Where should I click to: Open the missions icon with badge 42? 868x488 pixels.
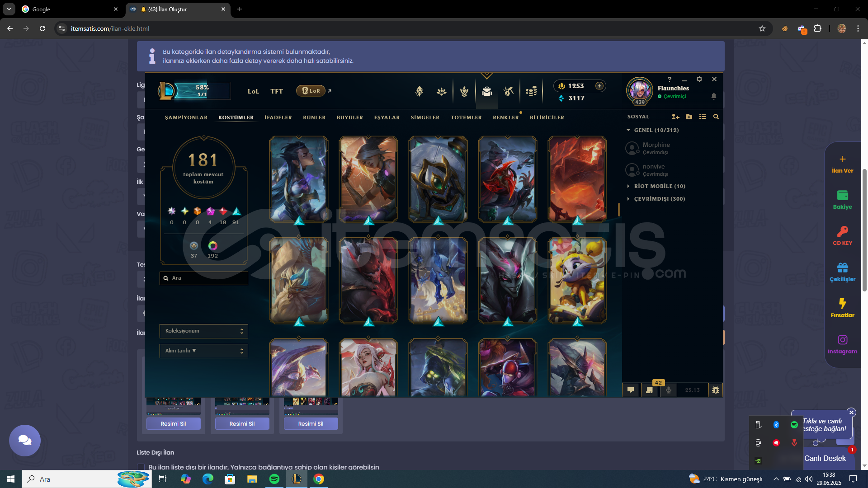650,390
